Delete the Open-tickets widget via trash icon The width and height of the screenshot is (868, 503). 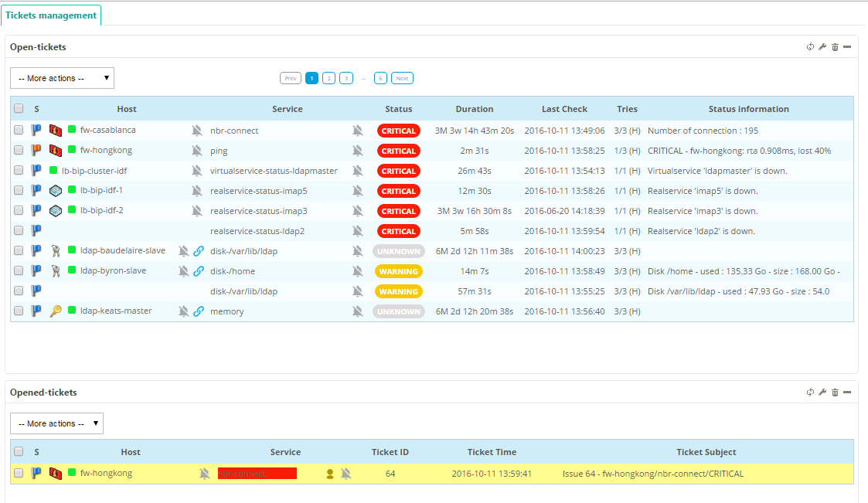(x=835, y=47)
